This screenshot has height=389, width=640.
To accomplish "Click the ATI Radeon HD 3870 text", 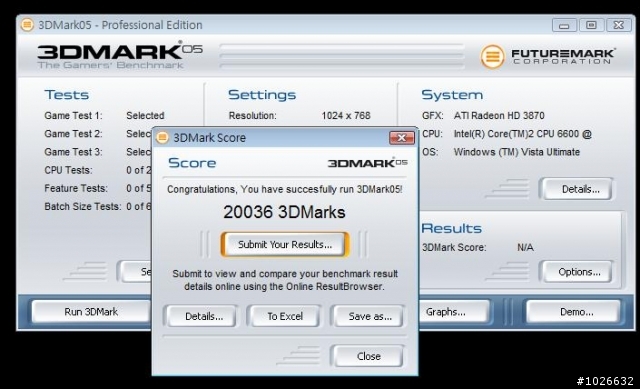I will pos(499,116).
